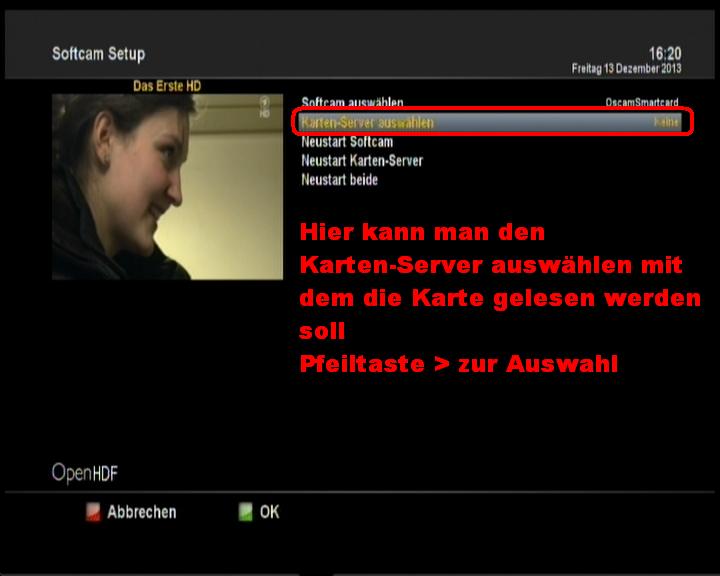Click the HD badge in the video preview
This screenshot has width=720, height=576.
264,108
